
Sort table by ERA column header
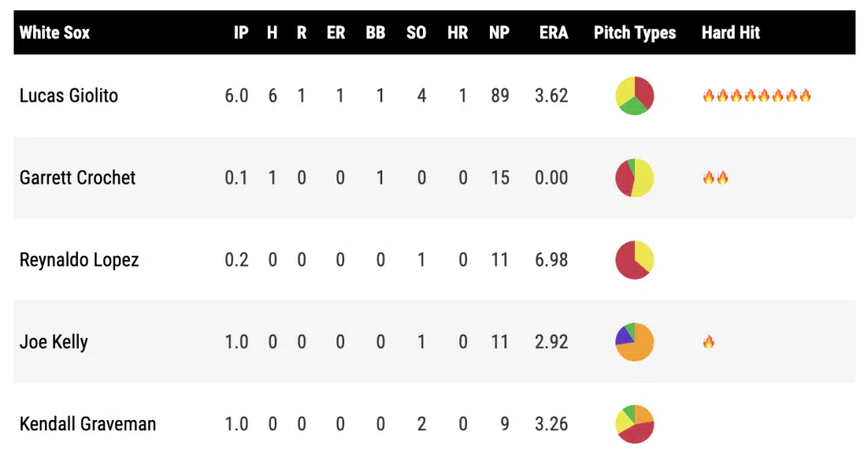pos(554,33)
